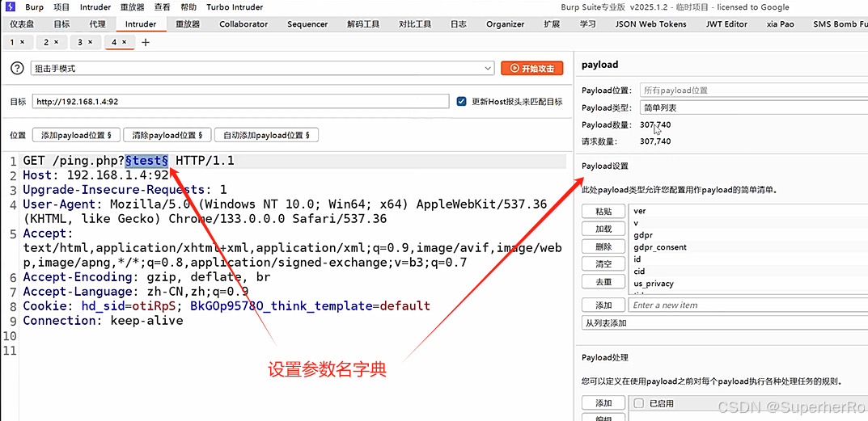This screenshot has width=868, height=421.
Task: Click the 加载 button
Action: pyautogui.click(x=603, y=229)
